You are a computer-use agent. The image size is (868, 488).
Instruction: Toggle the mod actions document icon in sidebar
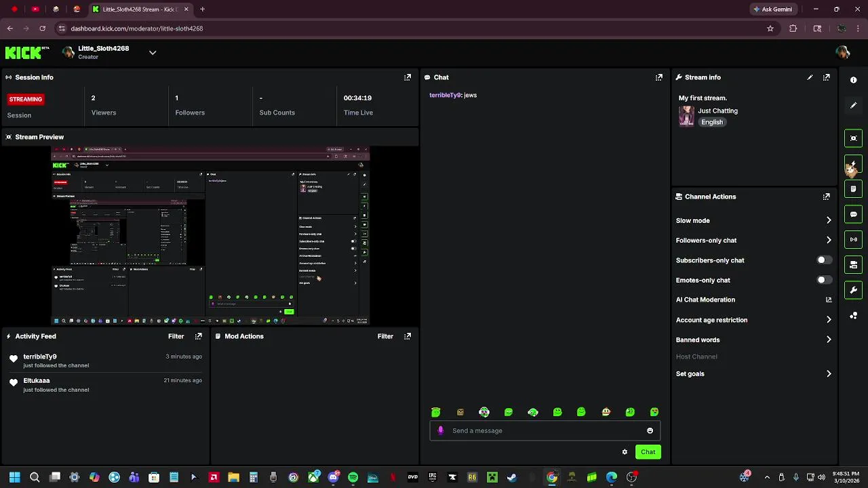click(x=853, y=189)
